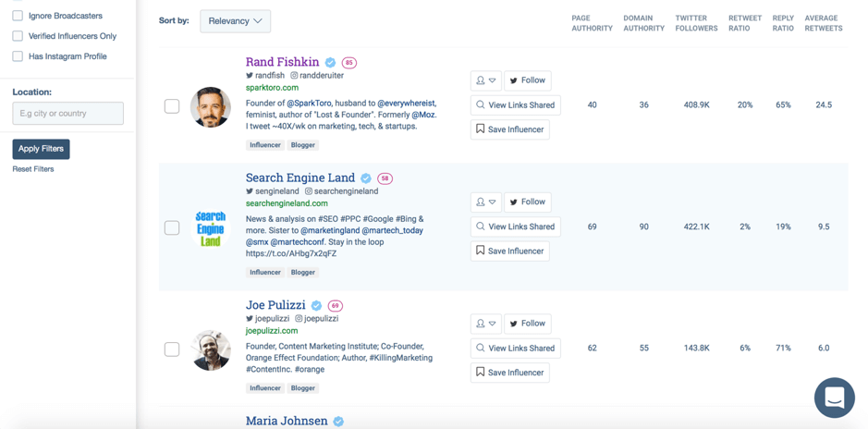This screenshot has width=868, height=429.
Task: Click Rand Fishkin's verified badge icon
Action: click(331, 62)
